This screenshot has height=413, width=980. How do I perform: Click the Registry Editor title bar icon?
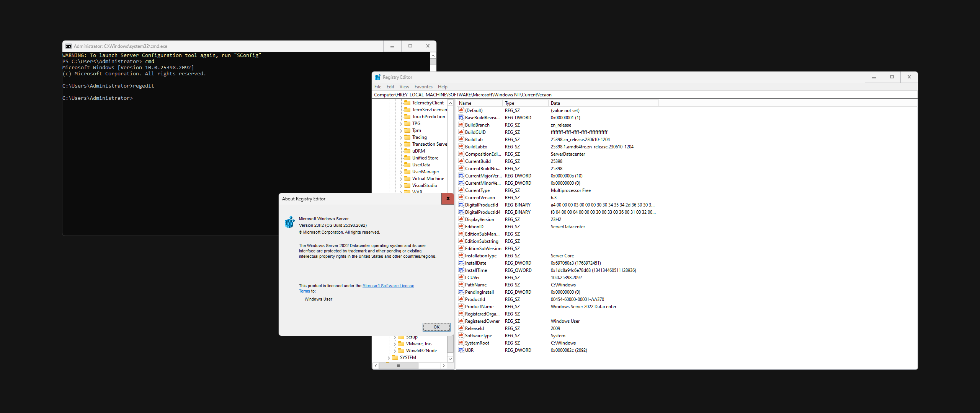377,77
